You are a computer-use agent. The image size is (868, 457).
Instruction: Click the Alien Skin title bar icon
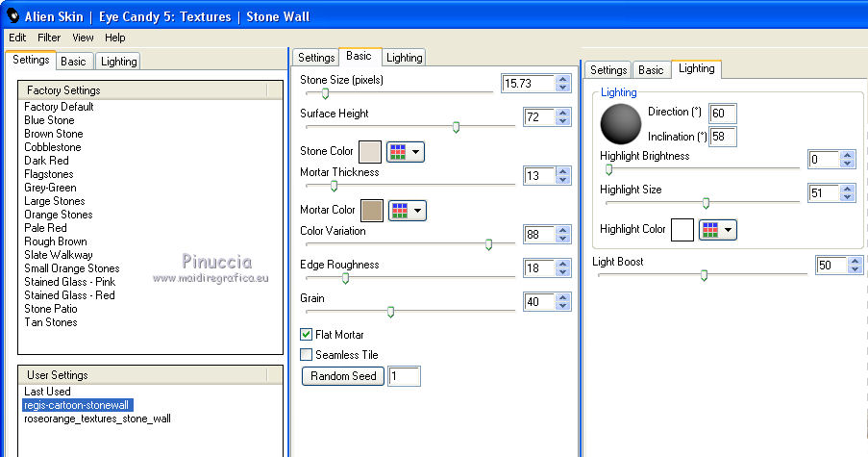pyautogui.click(x=12, y=15)
